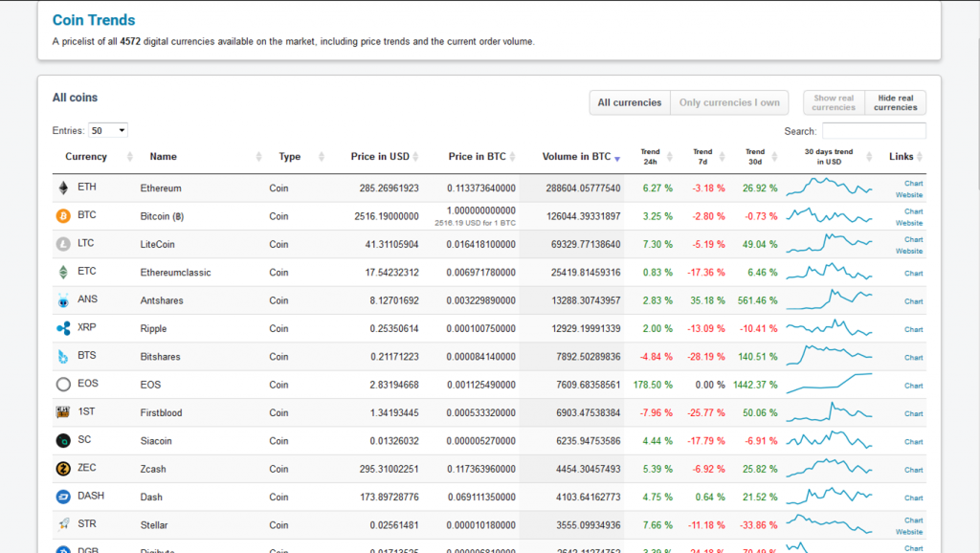Click the Bitshares BTS coin icon
The width and height of the screenshot is (980, 553).
[x=63, y=356]
